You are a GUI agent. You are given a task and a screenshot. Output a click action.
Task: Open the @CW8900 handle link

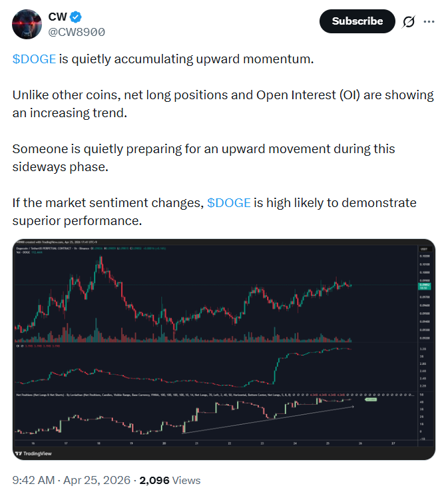click(77, 32)
